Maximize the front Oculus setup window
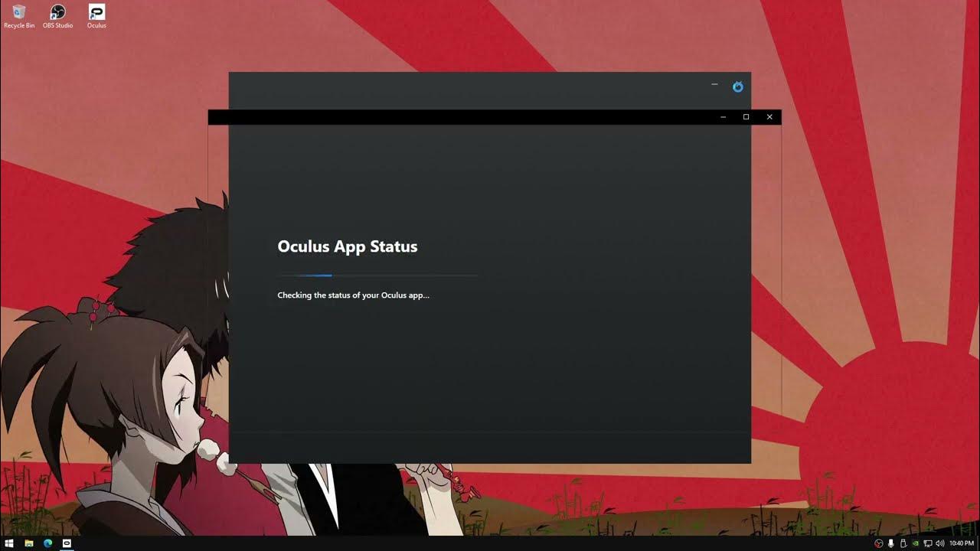 pos(746,117)
